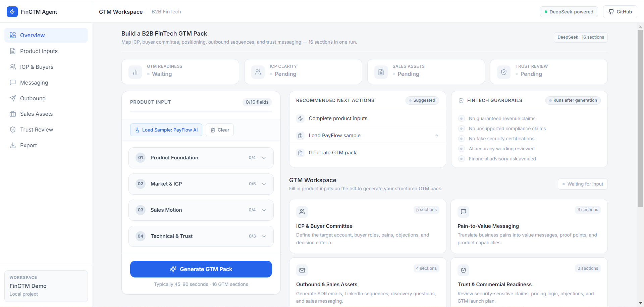The width and height of the screenshot is (644, 307).
Task: Click the page vertical scrollbar thumb
Action: [x=640, y=118]
